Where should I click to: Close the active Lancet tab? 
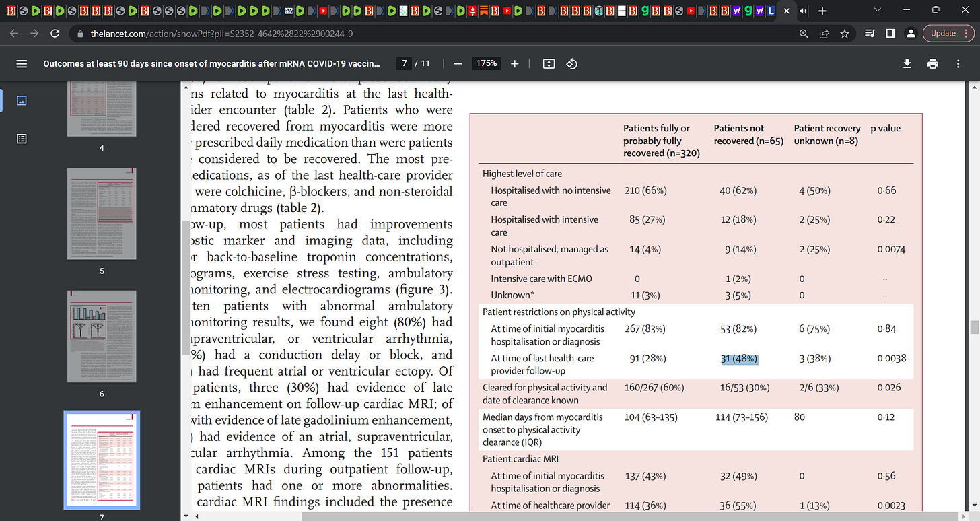pyautogui.click(x=786, y=11)
